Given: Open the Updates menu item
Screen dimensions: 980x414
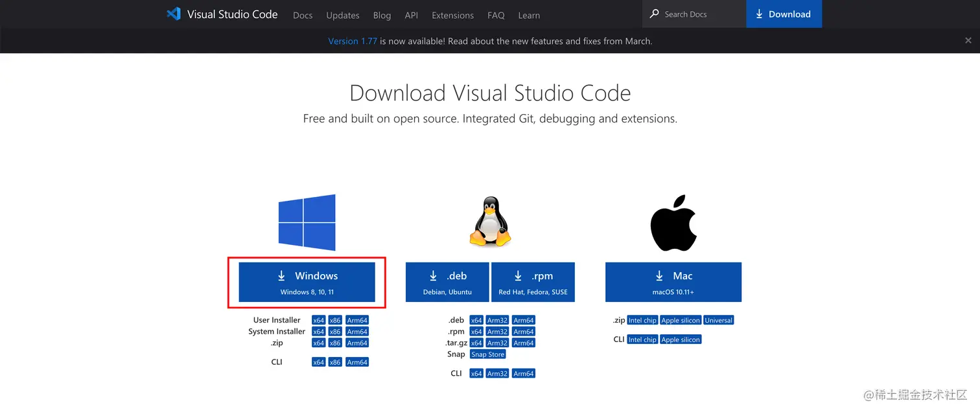Looking at the screenshot, I should pos(343,15).
